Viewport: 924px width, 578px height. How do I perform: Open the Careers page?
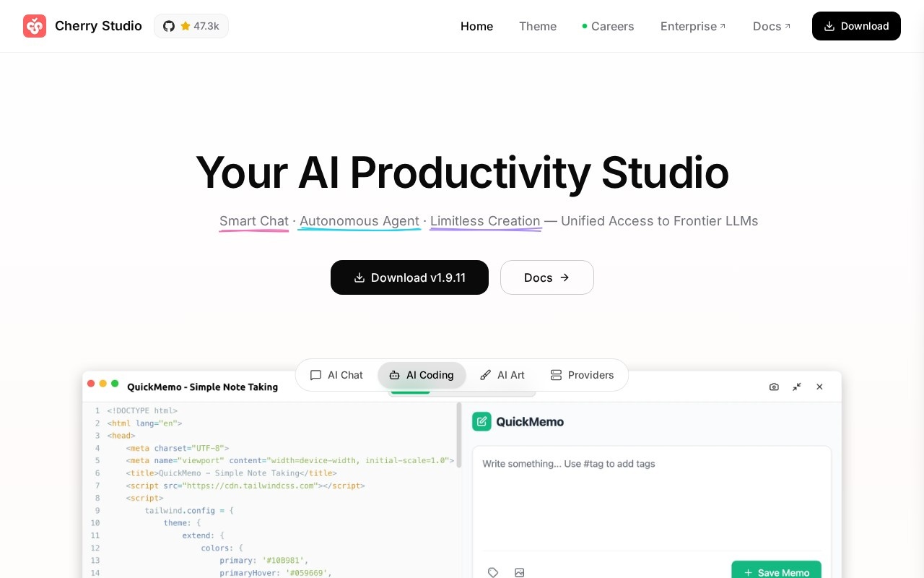click(608, 26)
